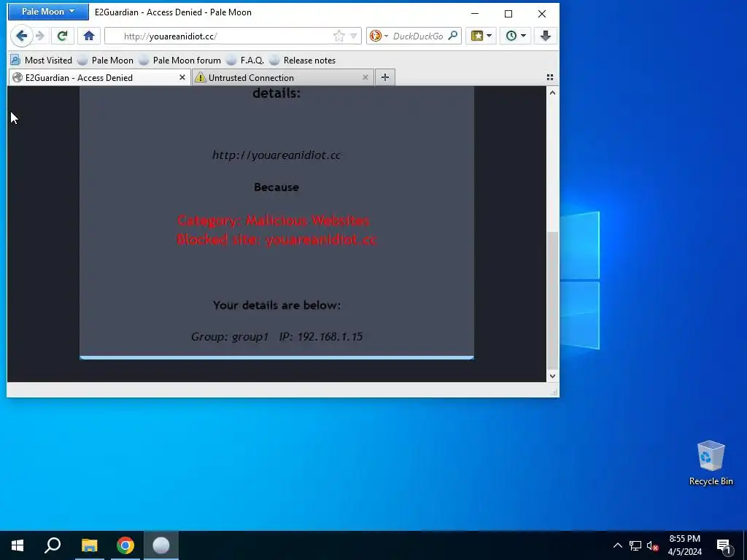The image size is (747, 560).
Task: Click the vertical scrollbar thumb
Action: (x=553, y=300)
